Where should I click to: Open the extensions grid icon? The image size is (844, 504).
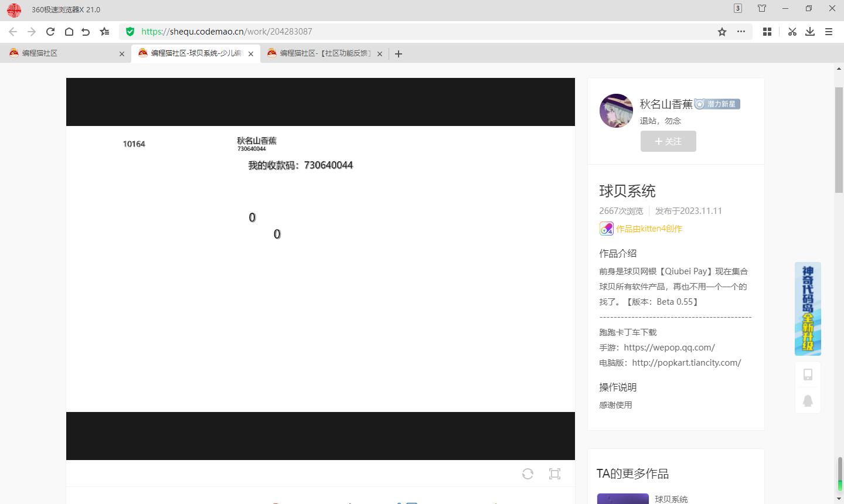(767, 32)
